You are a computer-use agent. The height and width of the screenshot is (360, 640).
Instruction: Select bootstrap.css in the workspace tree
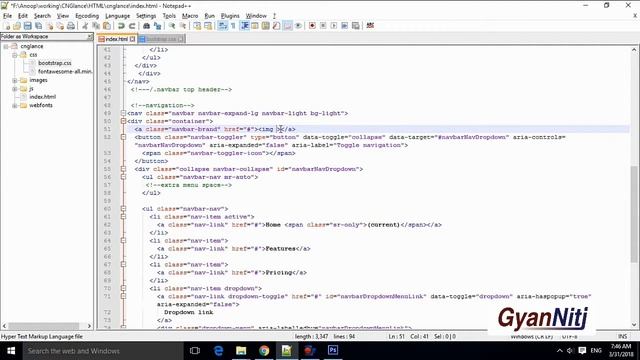click(55, 63)
